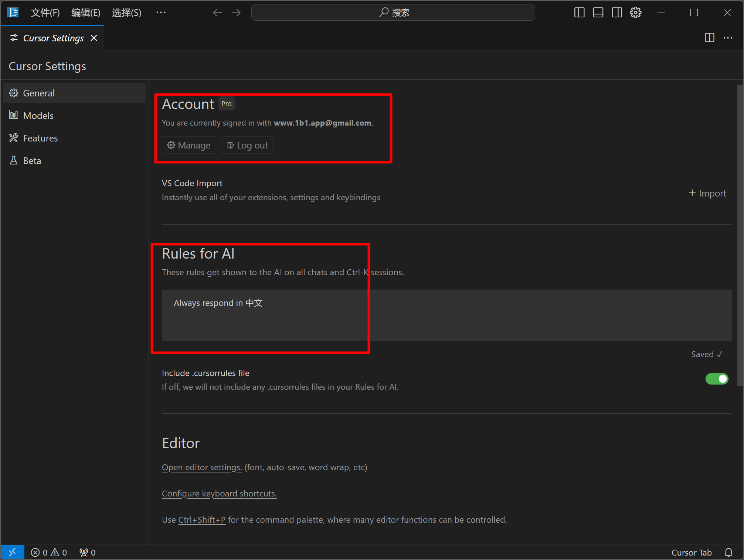Close the Cursor Settings tab
Viewport: 744px width, 560px height.
94,38
